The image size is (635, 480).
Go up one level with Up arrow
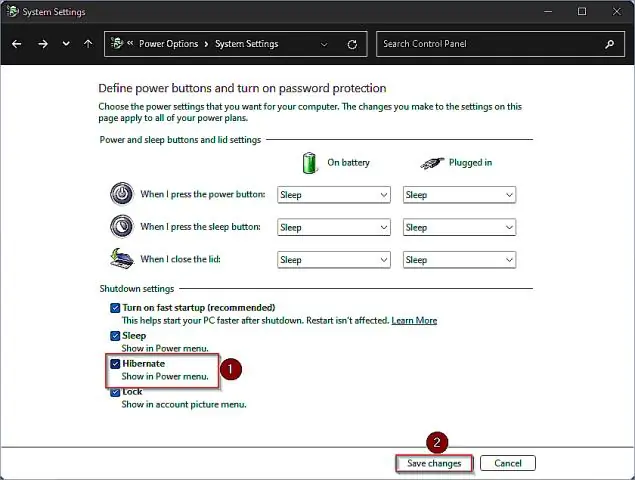(88, 44)
